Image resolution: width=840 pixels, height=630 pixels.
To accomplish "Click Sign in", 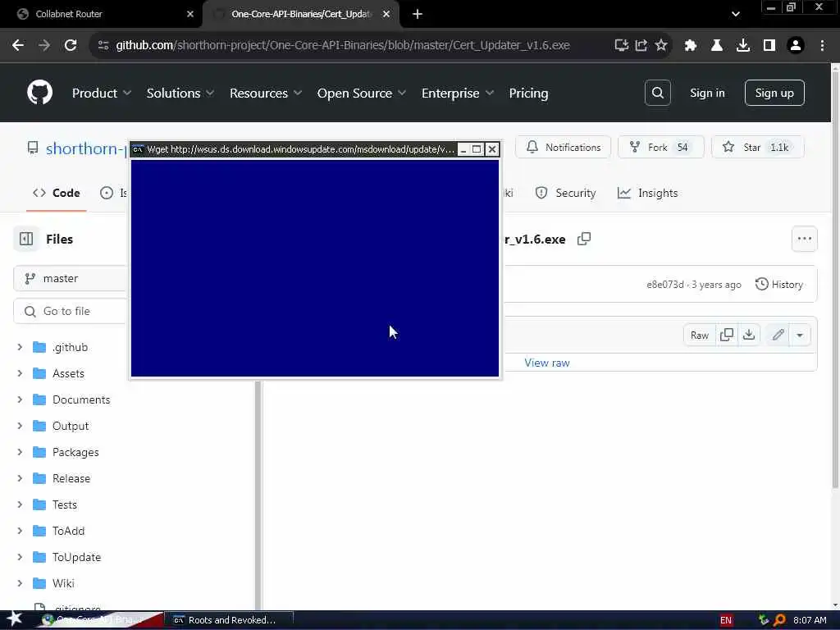I will [707, 93].
